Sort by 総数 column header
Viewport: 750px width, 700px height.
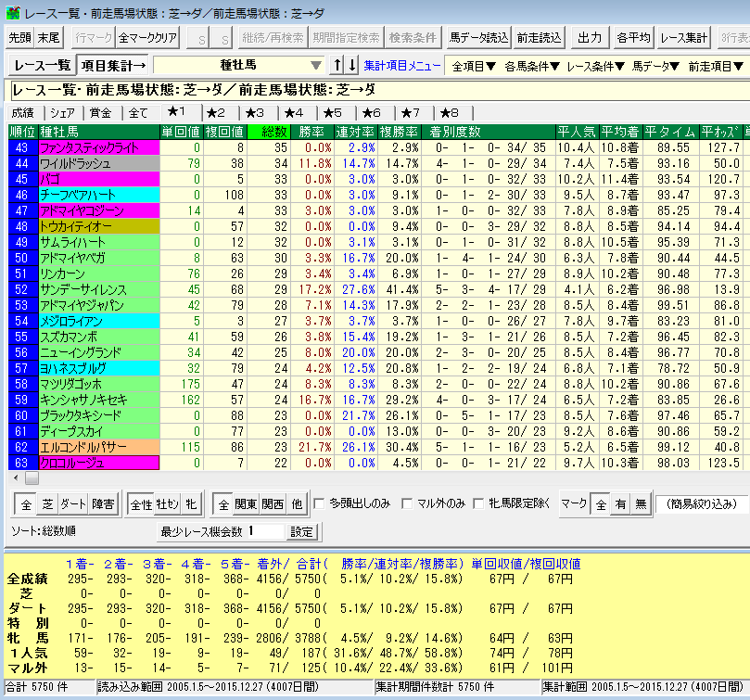click(x=270, y=132)
